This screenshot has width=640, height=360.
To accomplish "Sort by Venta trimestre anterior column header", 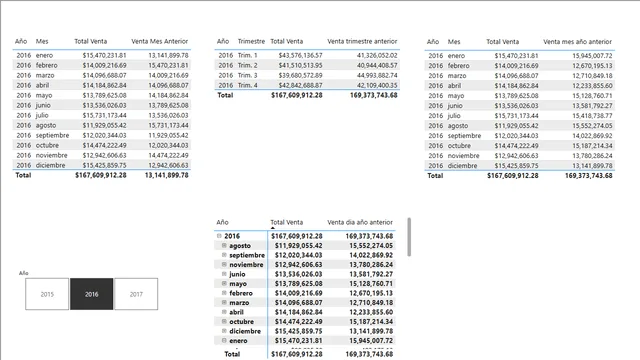I will 362,41.
